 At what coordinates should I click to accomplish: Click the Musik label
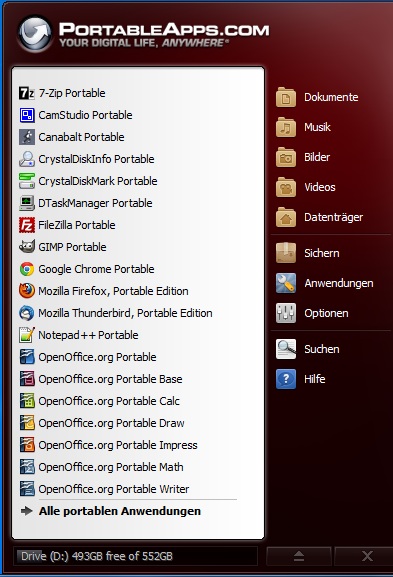pyautogui.click(x=317, y=127)
